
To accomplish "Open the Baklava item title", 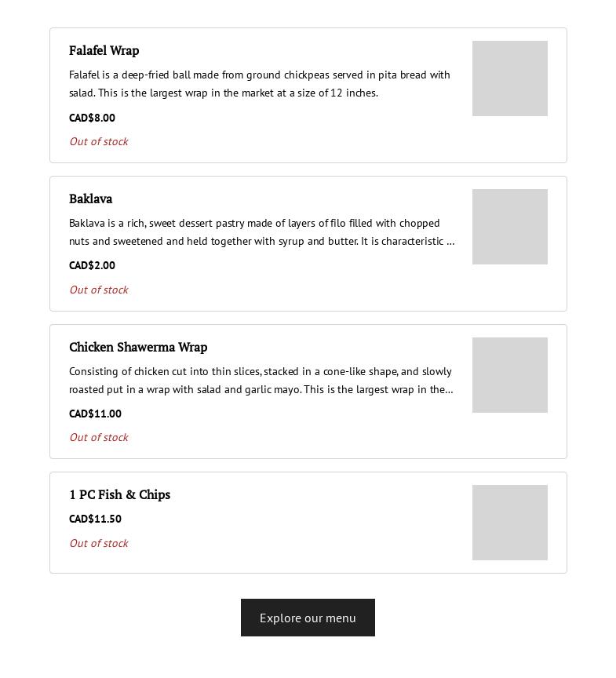I will pos(91,199).
